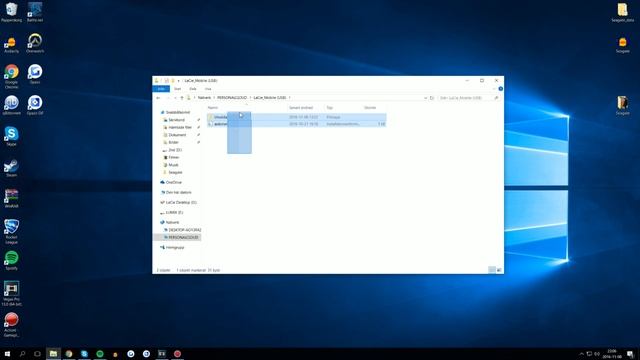The width and height of the screenshot is (640, 360).
Task: Open the Start ribbon tab
Action: 178,89
